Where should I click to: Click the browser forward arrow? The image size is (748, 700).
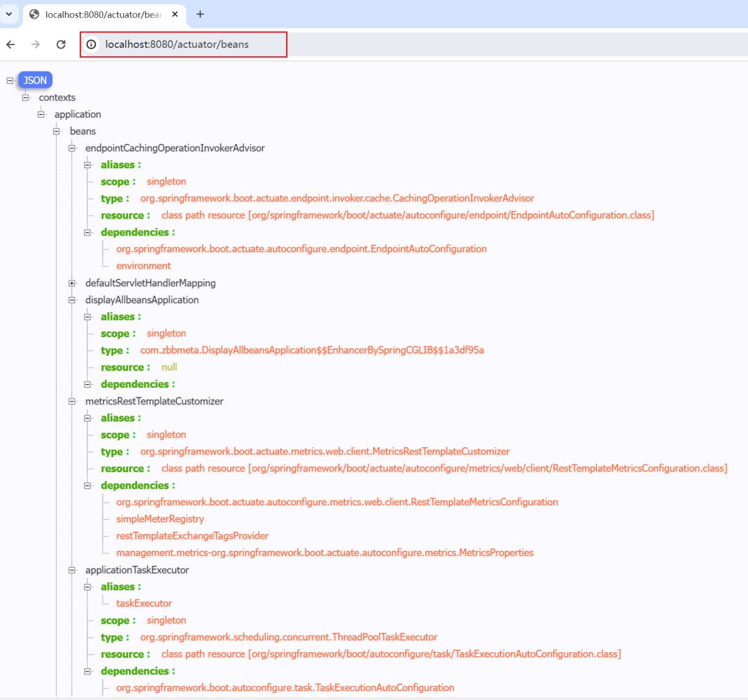pyautogui.click(x=35, y=44)
